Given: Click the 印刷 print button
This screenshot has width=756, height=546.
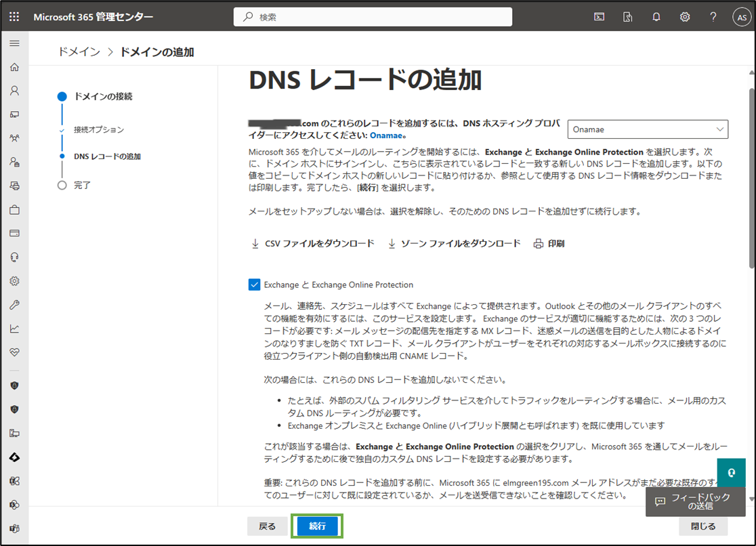Looking at the screenshot, I should [x=549, y=244].
